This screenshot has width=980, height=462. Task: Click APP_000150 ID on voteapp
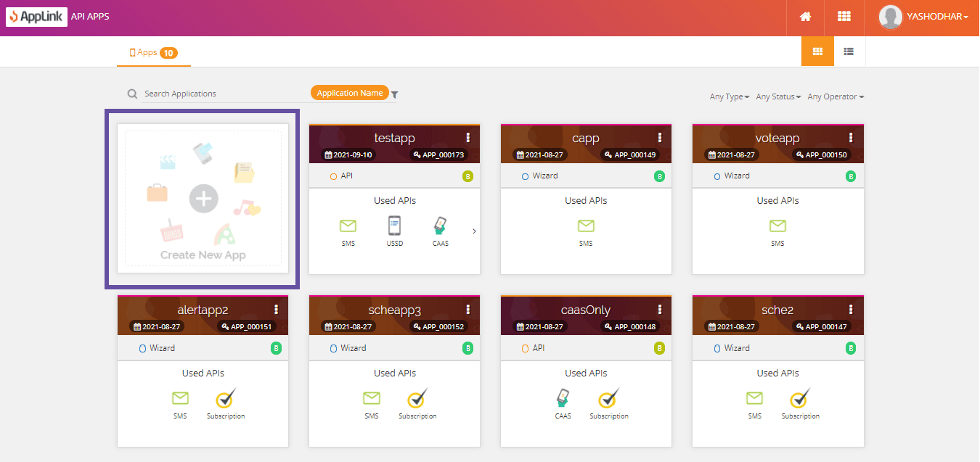822,155
